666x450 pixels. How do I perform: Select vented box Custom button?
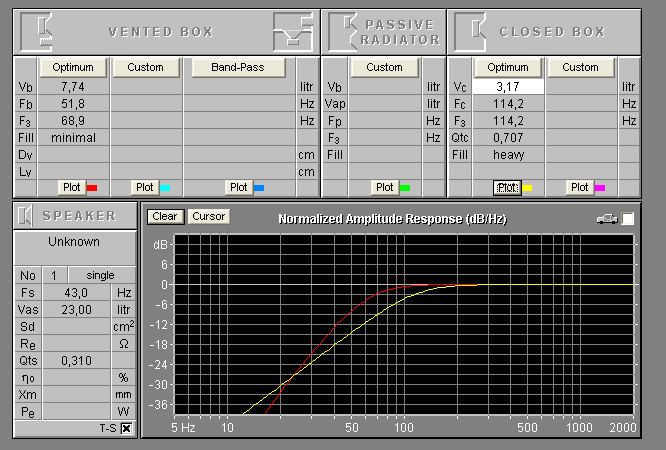pos(145,68)
